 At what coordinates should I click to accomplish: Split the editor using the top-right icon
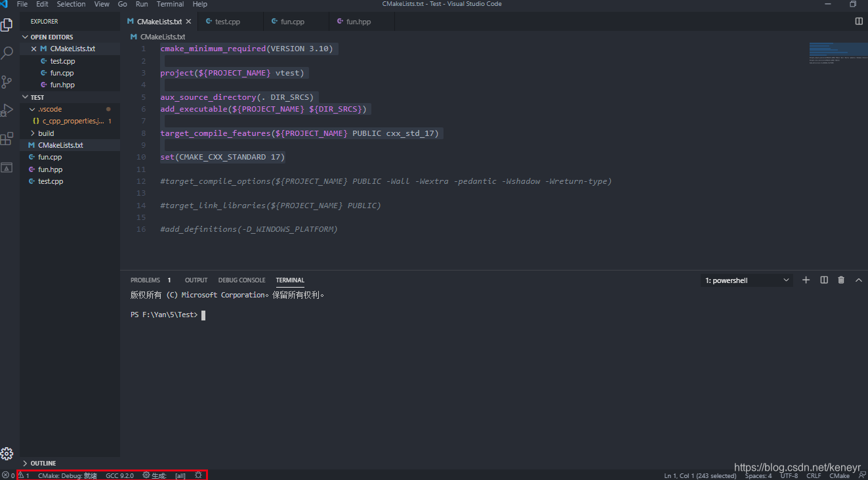858,20
